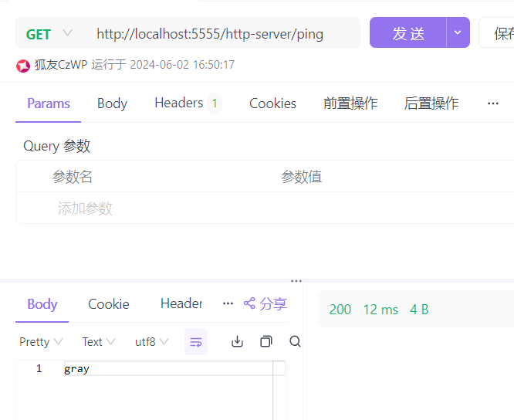Open the Pretty format dropdown
This screenshot has width=514, height=420.
click(41, 342)
